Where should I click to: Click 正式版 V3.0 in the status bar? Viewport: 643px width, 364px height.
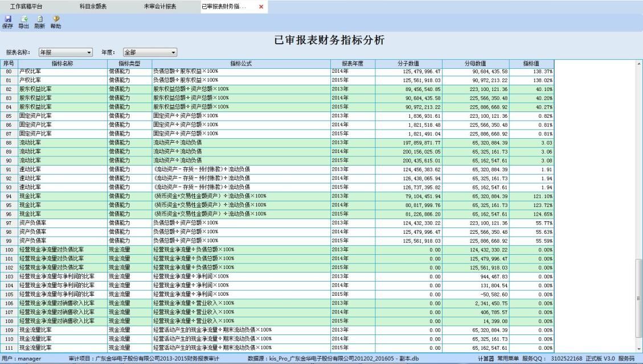600,359
